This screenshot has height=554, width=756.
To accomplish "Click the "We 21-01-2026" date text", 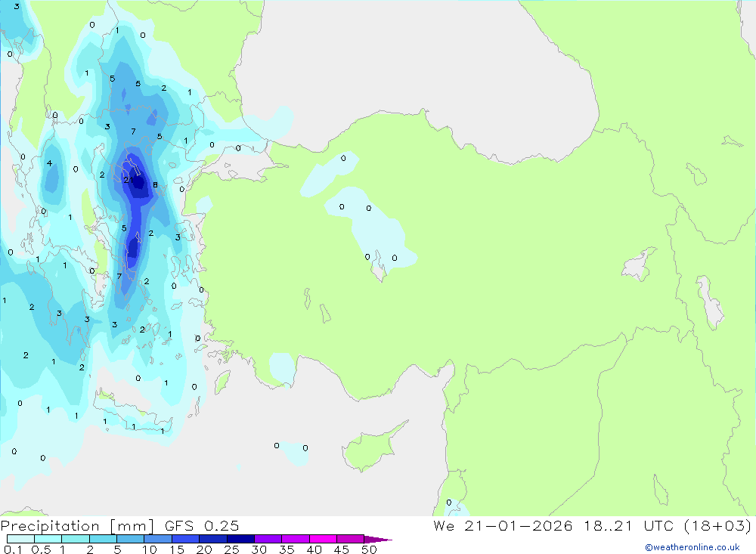I will (503, 526).
